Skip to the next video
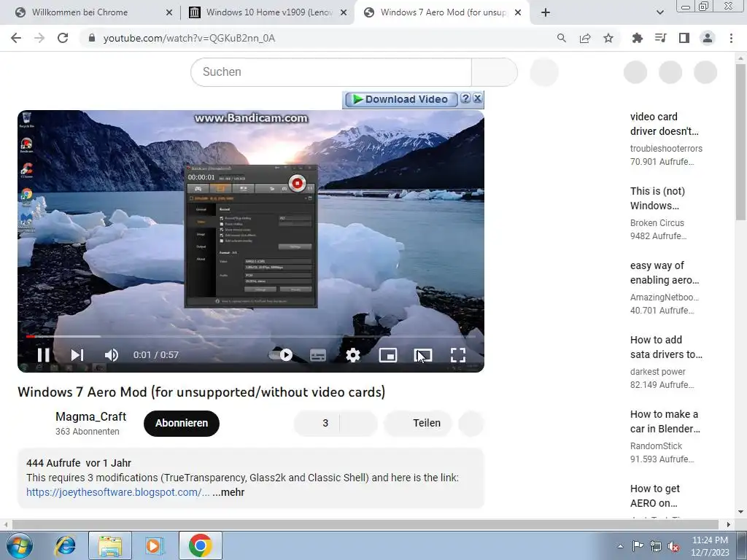The image size is (747, 560). point(77,355)
